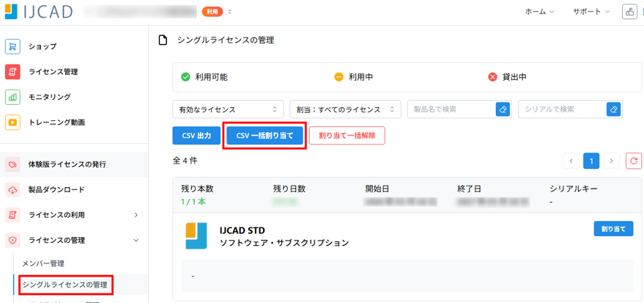The width and height of the screenshot is (644, 303).
Task: Click the 終了日 column header
Action: 469,189
